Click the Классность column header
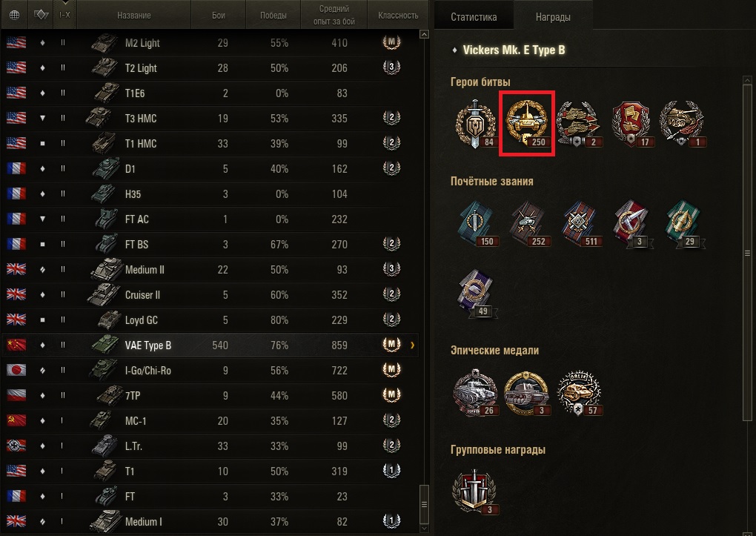The width and height of the screenshot is (756, 536). pos(398,15)
